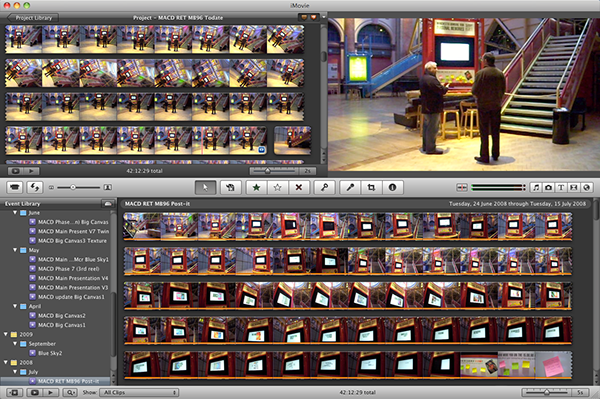Collapse the 2009 year folder
This screenshot has height=399, width=600.
(x=6, y=334)
